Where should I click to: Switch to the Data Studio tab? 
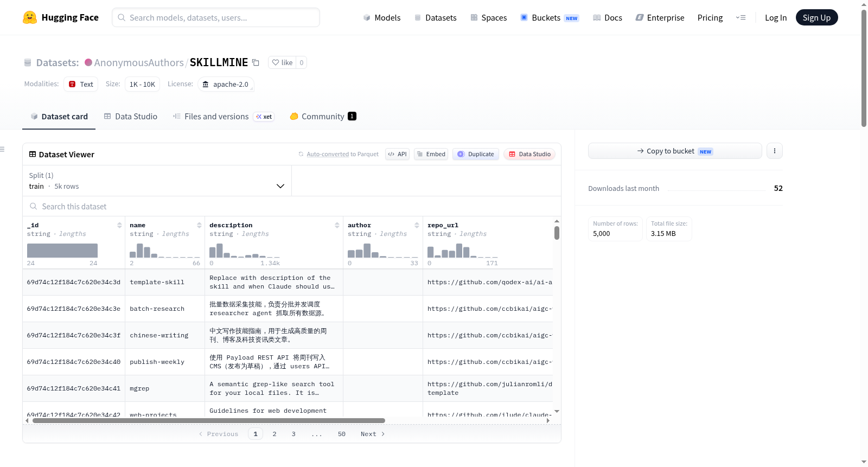click(x=130, y=116)
